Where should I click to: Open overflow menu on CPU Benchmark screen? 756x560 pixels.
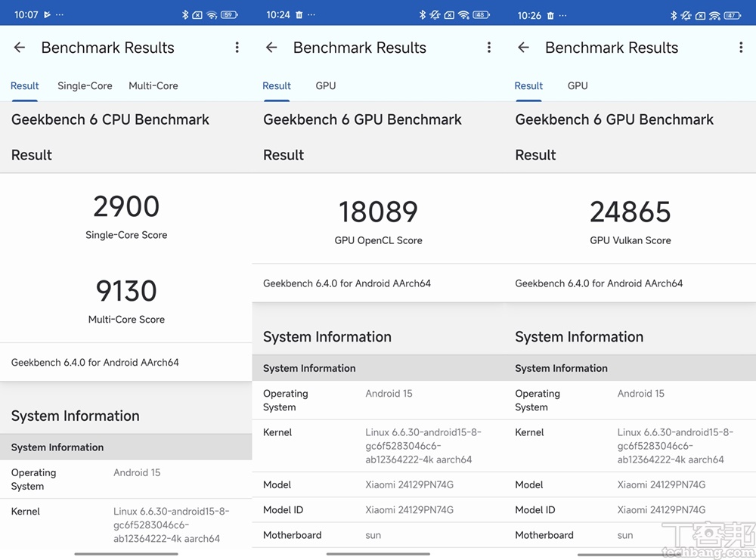tap(237, 47)
